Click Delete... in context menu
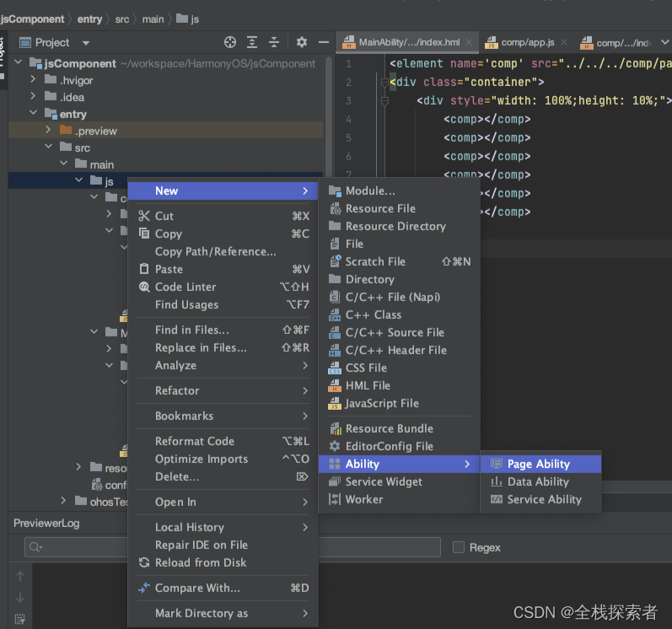This screenshot has height=629, width=672. click(x=223, y=477)
